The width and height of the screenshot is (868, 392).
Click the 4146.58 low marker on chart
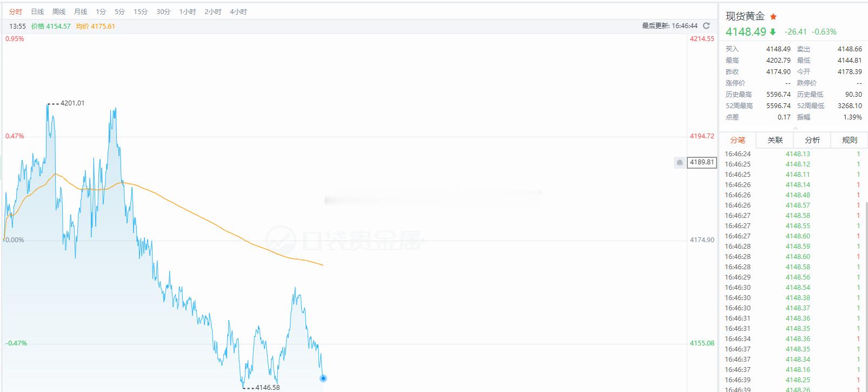pos(268,387)
